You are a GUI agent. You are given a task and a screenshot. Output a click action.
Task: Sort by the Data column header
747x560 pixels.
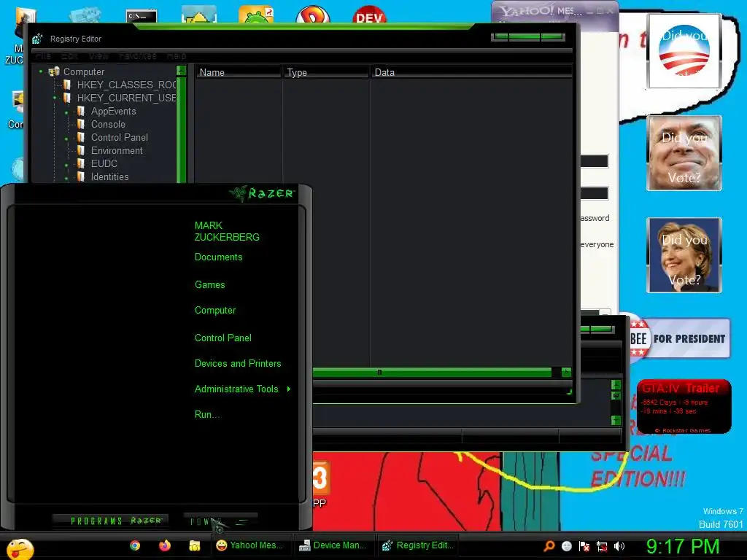(x=471, y=72)
